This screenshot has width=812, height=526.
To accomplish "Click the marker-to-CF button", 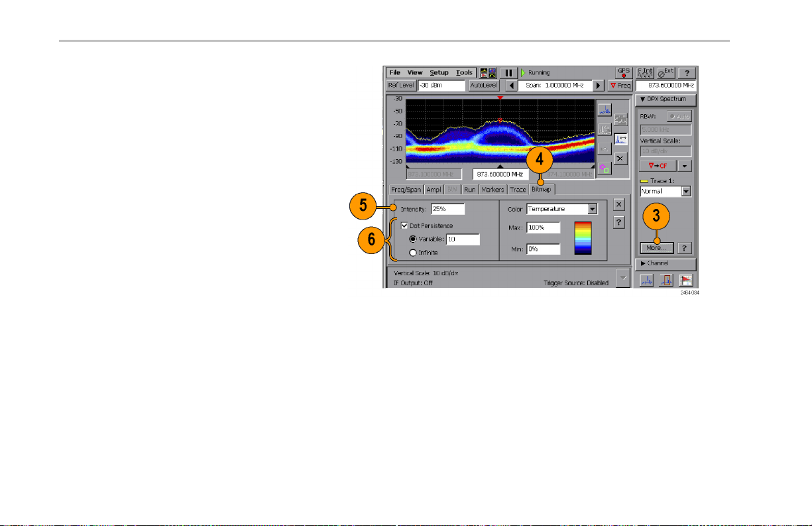I will pos(657,166).
